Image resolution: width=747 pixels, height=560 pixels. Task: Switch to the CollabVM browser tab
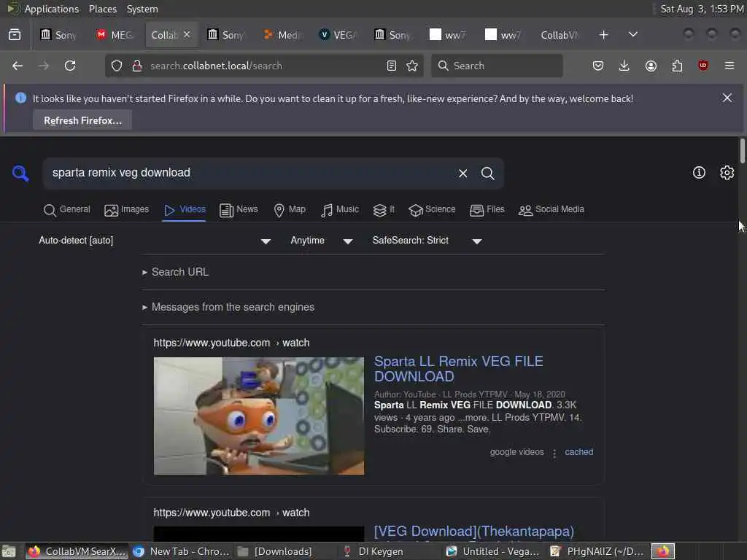pos(559,35)
